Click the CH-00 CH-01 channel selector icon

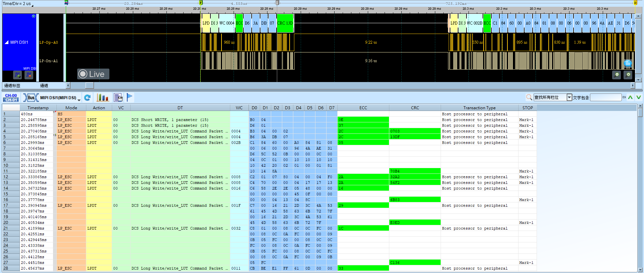[11, 98]
